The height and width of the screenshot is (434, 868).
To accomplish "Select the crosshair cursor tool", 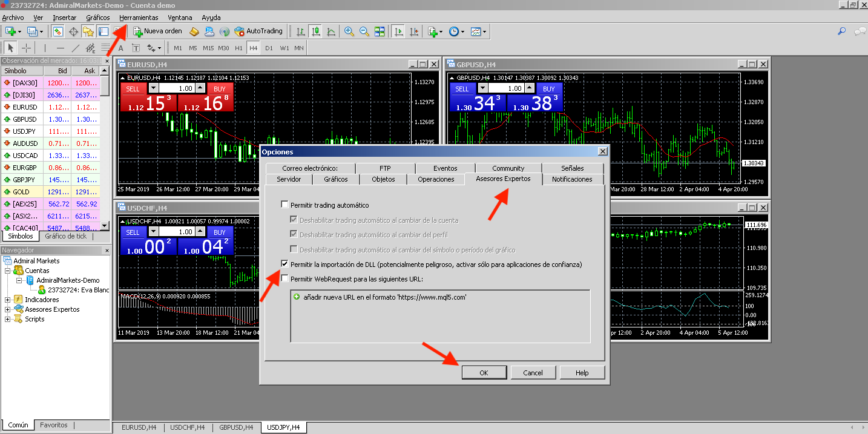I will coord(27,48).
